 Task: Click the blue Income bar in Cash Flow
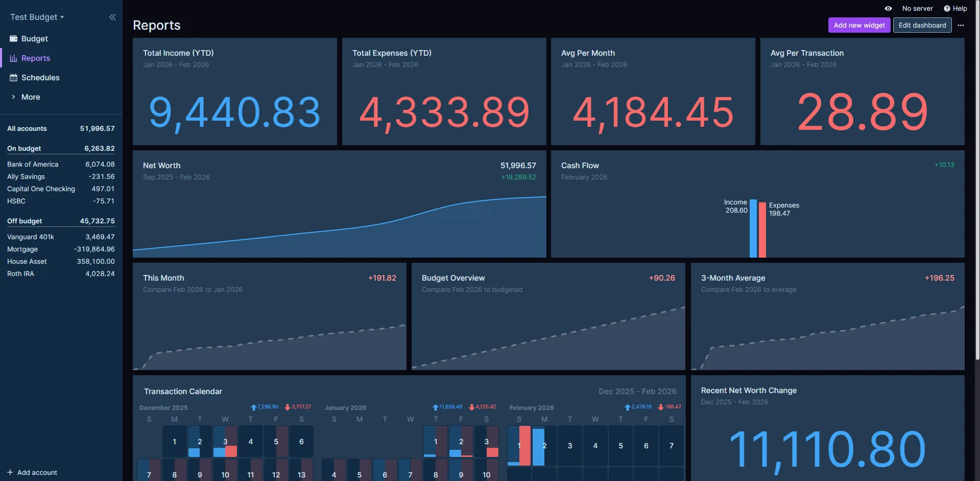pos(753,228)
